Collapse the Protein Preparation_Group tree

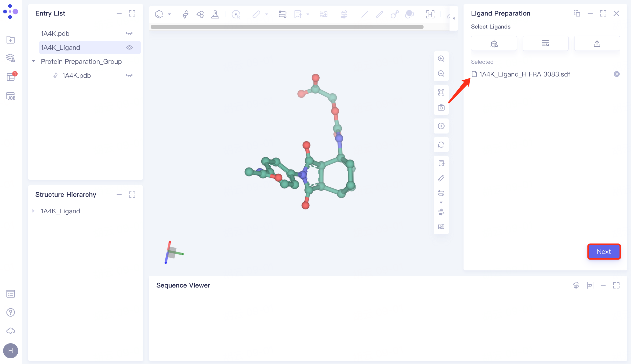pyautogui.click(x=33, y=61)
